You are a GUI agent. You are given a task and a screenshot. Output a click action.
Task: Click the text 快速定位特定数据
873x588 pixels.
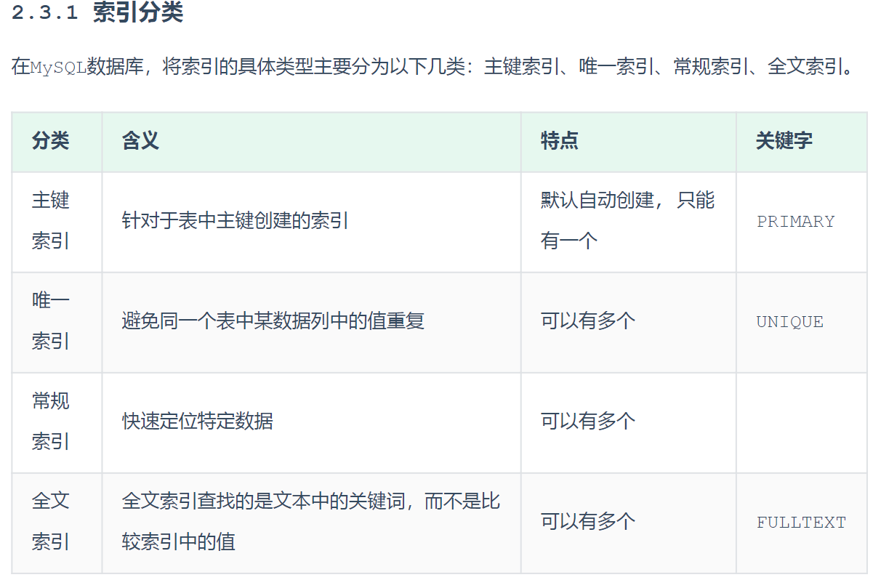pos(198,422)
